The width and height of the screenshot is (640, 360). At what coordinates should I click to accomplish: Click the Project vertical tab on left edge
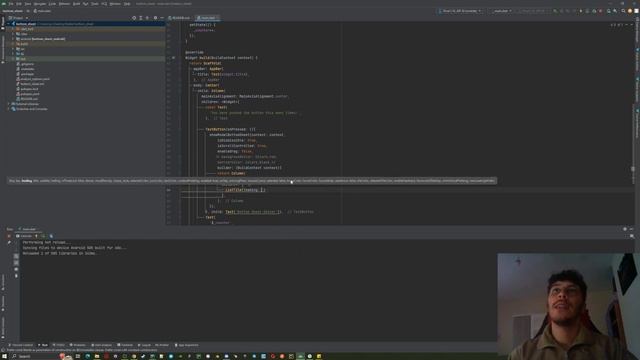tap(2, 23)
